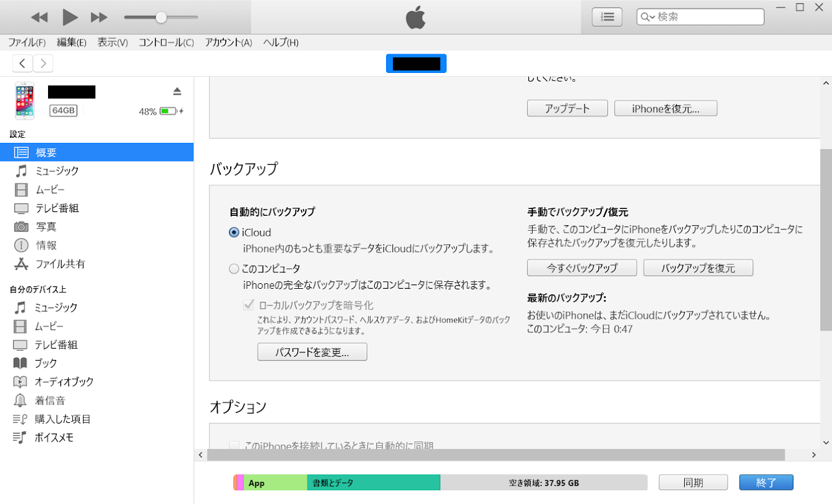Image resolution: width=832 pixels, height=504 pixels.
Task: Click the search field
Action: click(700, 17)
